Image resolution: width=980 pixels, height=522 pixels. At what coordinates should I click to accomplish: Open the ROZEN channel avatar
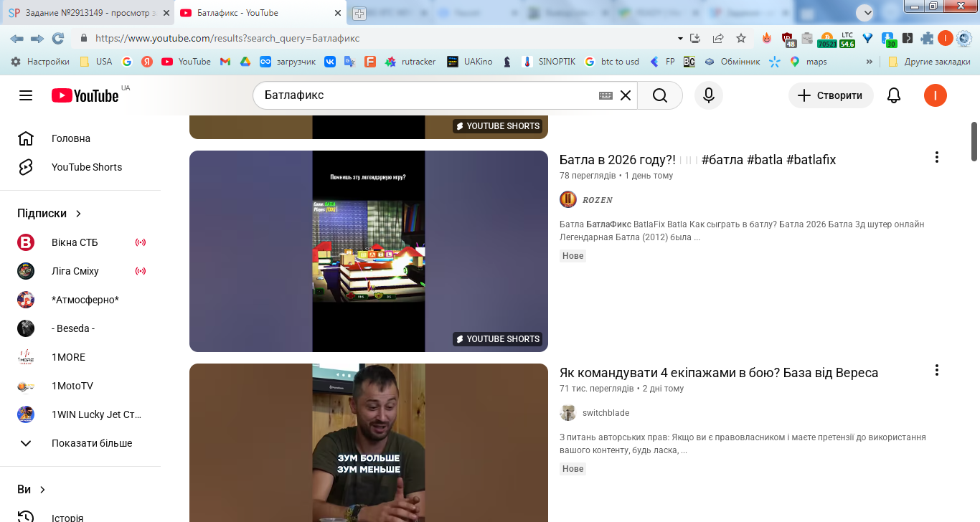point(568,199)
